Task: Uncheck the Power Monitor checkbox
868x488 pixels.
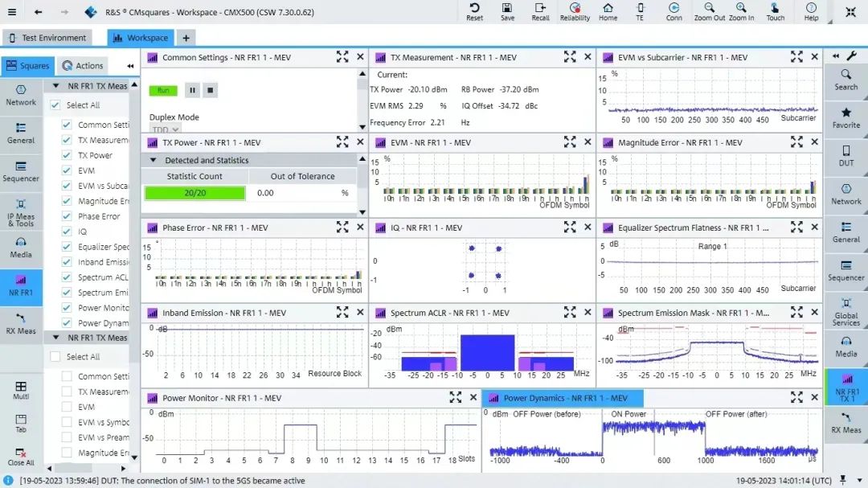Action: 67,308
